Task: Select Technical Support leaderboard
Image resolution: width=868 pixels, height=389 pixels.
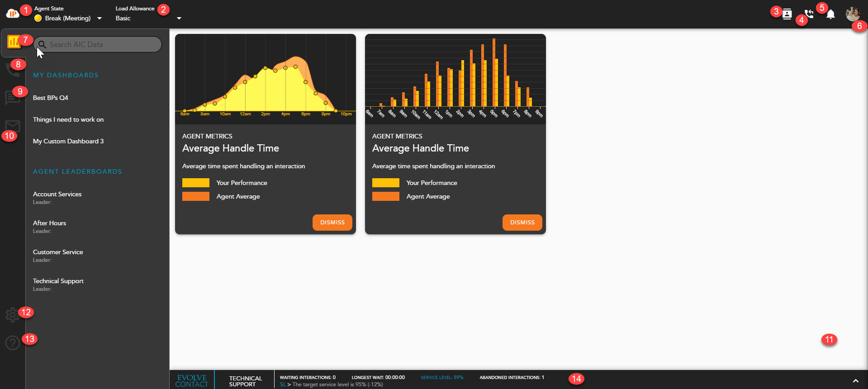Action: tap(58, 281)
